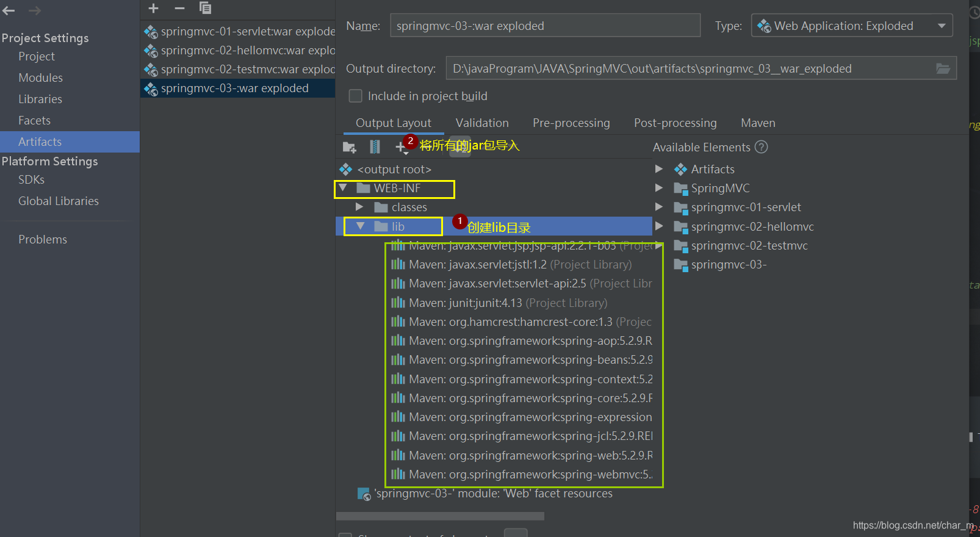The width and height of the screenshot is (980, 537).
Task: Remove selected artifact with minus icon
Action: [179, 8]
